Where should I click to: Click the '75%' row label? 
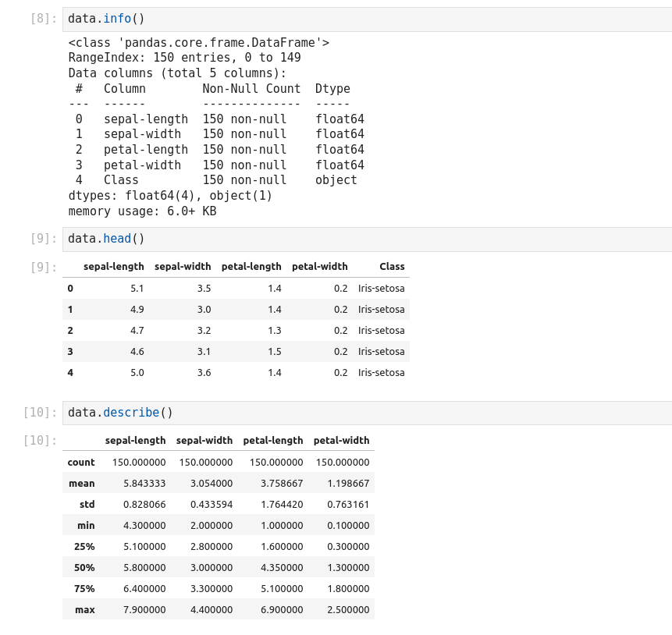[x=84, y=589]
